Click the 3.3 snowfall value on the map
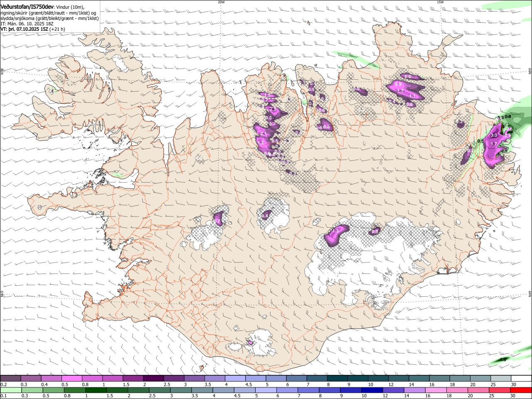532x399 pixels. pyautogui.click(x=494, y=135)
